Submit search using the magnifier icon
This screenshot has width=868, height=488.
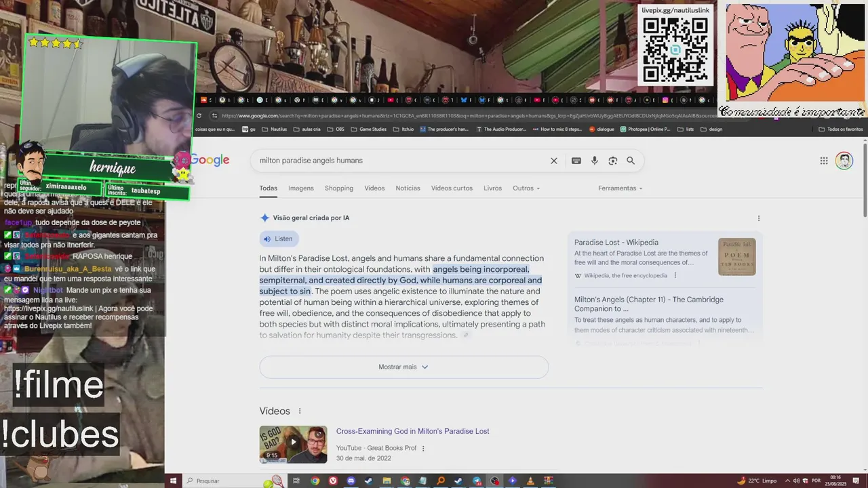point(631,161)
